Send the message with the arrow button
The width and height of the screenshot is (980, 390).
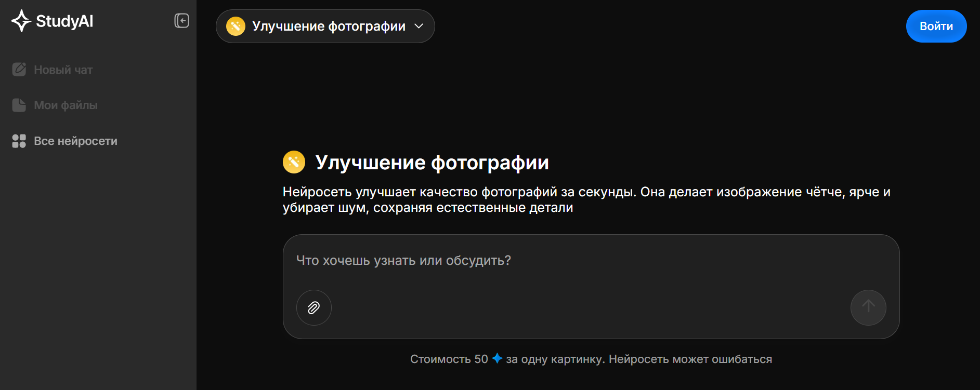pos(868,308)
